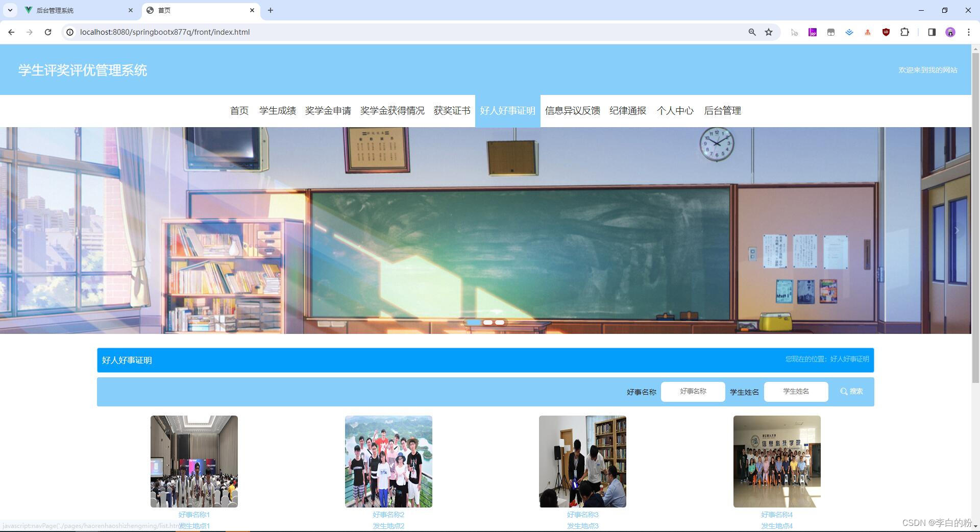Screen dimensions: 980x532
Task: Select the third carousel indicator dot
Action: point(500,323)
